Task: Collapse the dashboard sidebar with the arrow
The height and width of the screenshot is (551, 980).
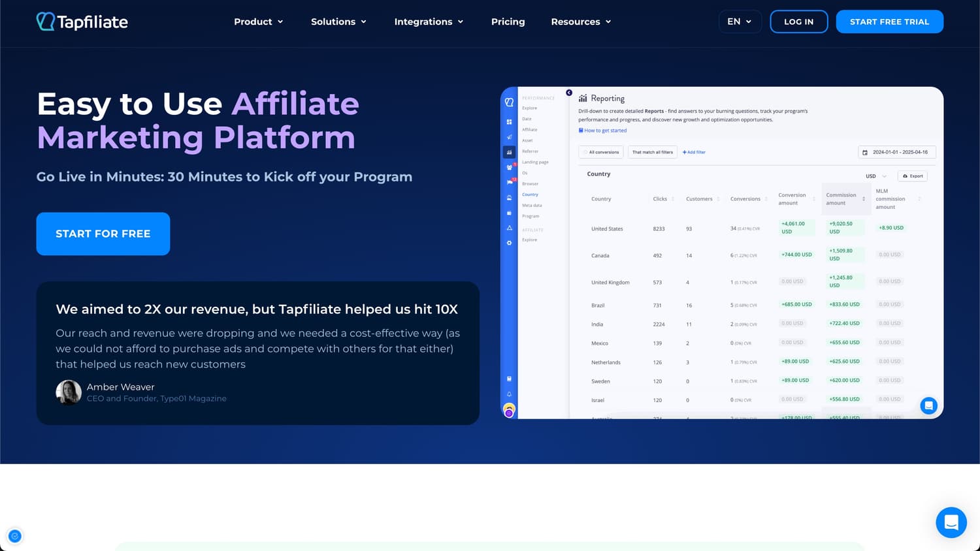Action: 569,93
